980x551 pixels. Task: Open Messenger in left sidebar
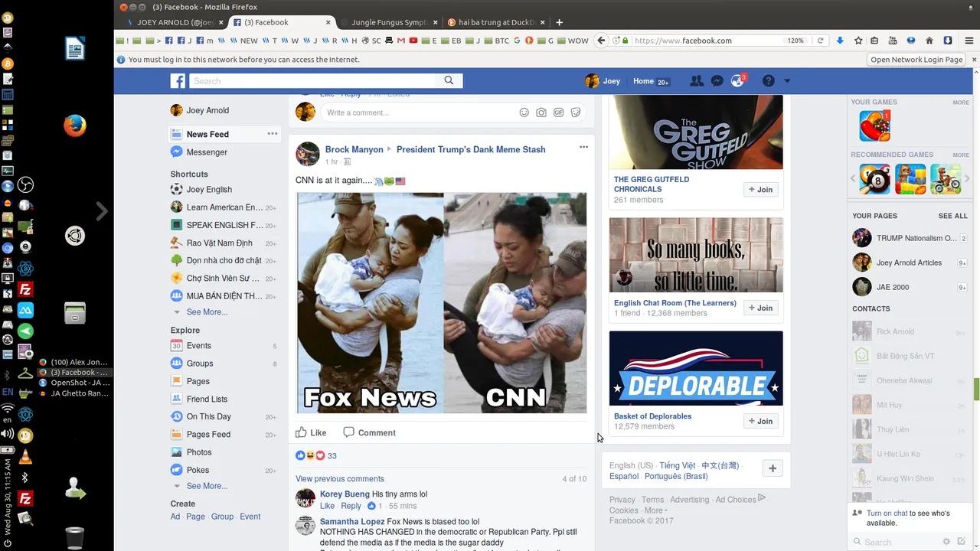coord(207,152)
